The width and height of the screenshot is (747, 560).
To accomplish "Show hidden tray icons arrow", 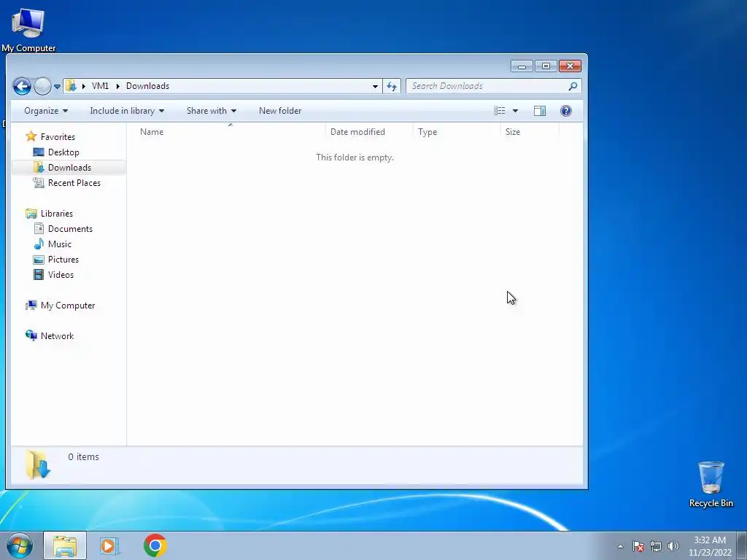I will coord(620,546).
